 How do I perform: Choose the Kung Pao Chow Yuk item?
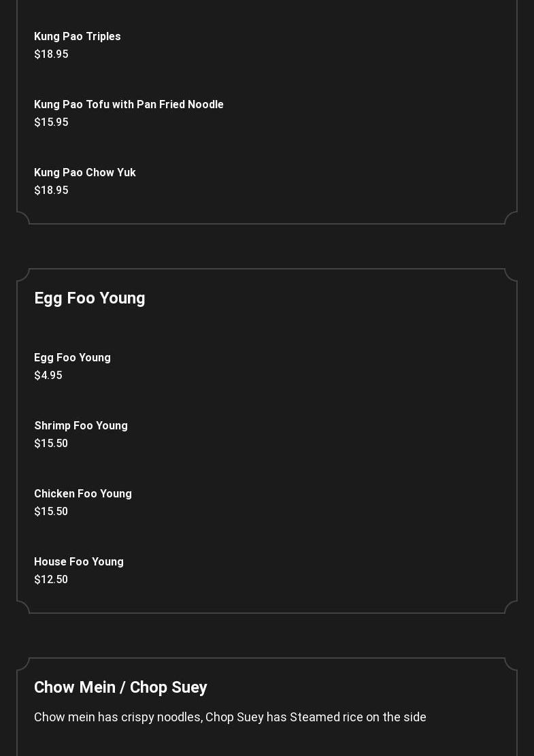point(85,173)
